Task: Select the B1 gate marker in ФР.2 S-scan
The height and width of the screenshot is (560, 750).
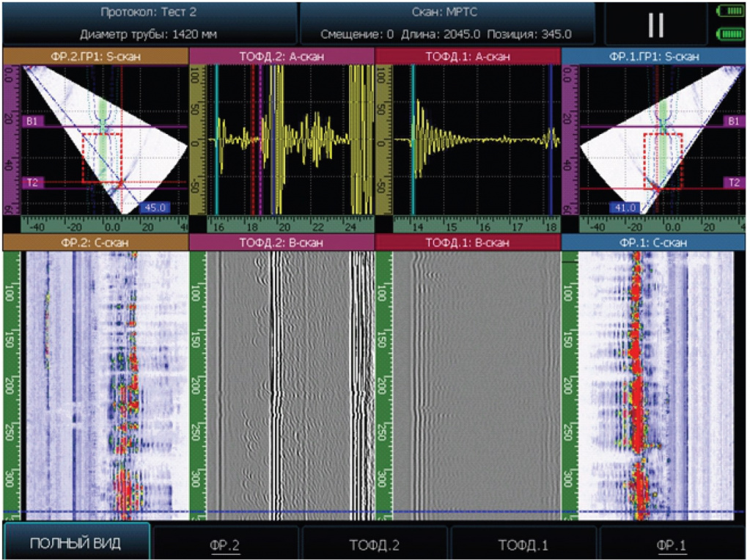Action: (x=32, y=120)
